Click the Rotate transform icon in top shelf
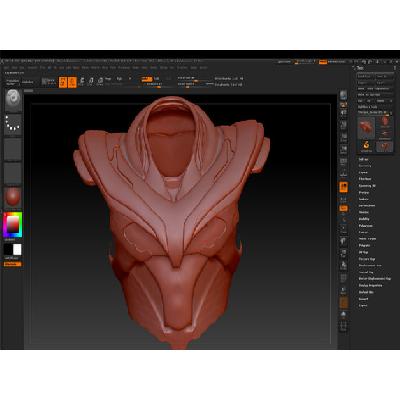400x400 pixels. (100, 82)
